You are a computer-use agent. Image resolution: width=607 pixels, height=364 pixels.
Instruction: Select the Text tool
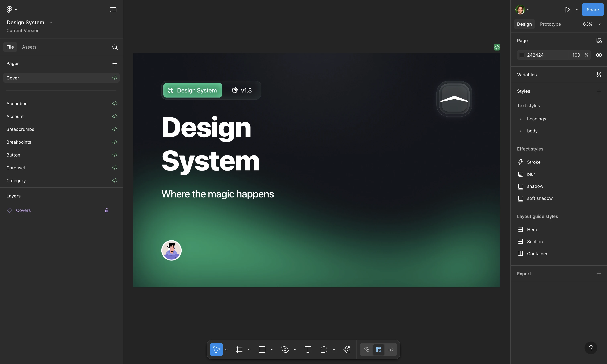[308, 350]
